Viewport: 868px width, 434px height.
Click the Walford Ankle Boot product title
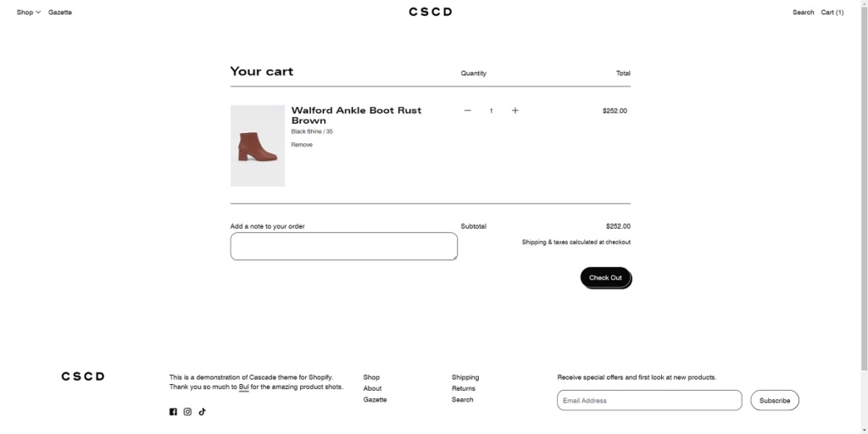coord(356,115)
